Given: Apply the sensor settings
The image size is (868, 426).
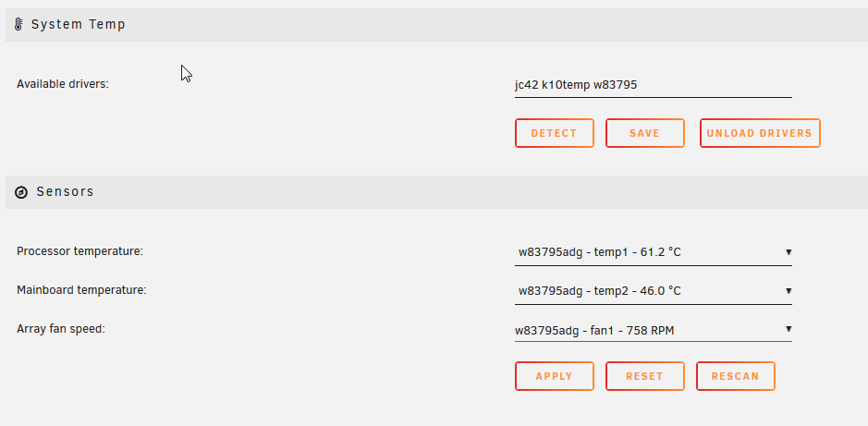Looking at the screenshot, I should tap(554, 376).
